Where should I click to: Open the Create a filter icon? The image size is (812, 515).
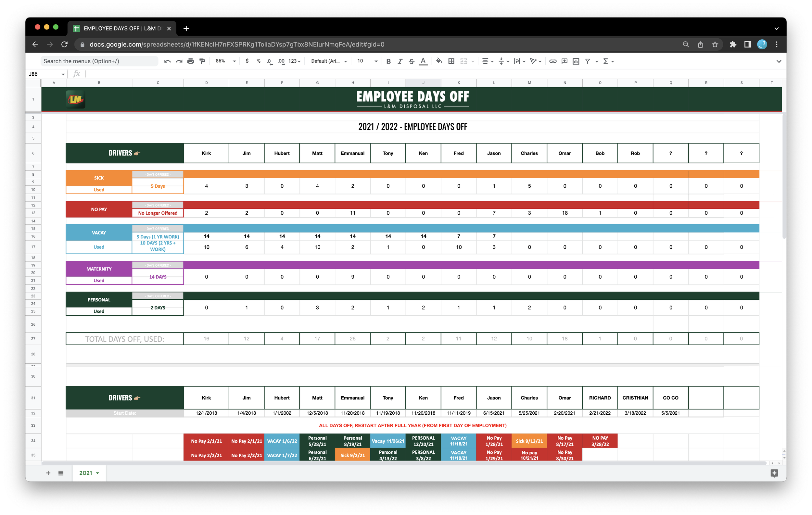click(588, 61)
